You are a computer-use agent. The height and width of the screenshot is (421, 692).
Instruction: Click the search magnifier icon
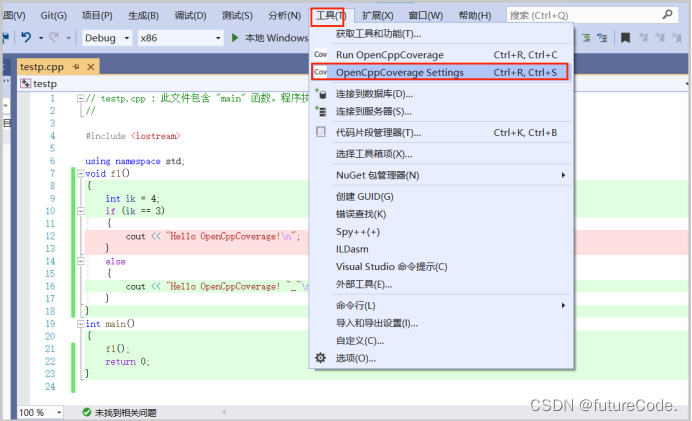click(x=667, y=15)
